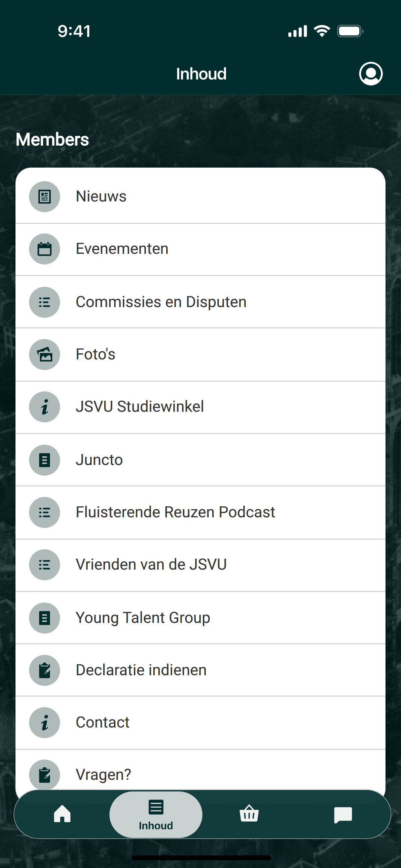
Task: Tap the Contact info icon
Action: click(45, 722)
